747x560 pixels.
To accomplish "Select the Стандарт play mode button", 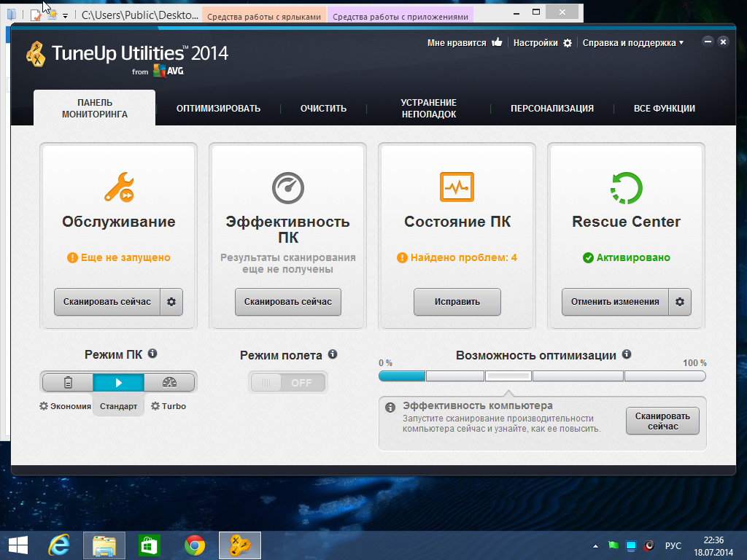I will 119,382.
